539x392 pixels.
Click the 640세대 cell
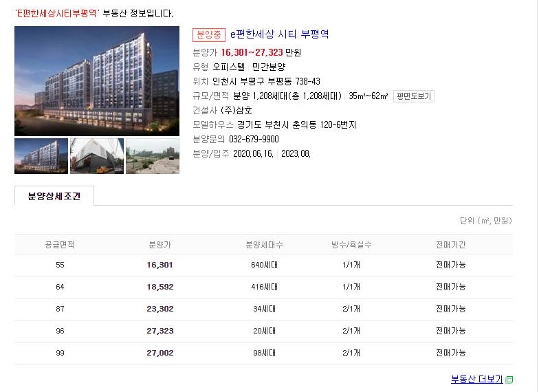[264, 265]
